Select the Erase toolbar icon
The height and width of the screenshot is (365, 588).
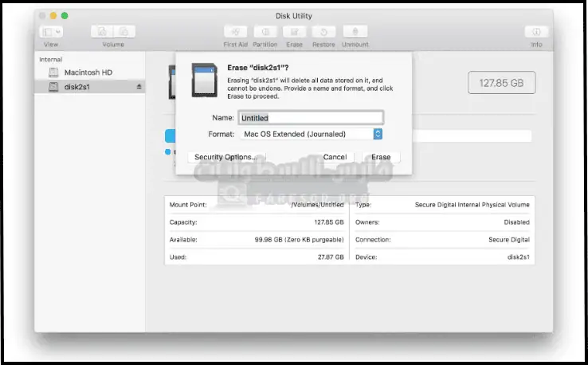coord(294,32)
